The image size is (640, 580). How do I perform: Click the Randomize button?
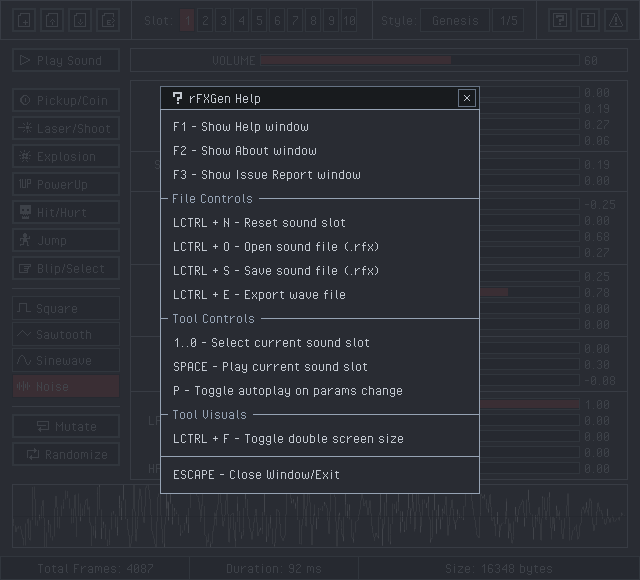click(x=66, y=454)
